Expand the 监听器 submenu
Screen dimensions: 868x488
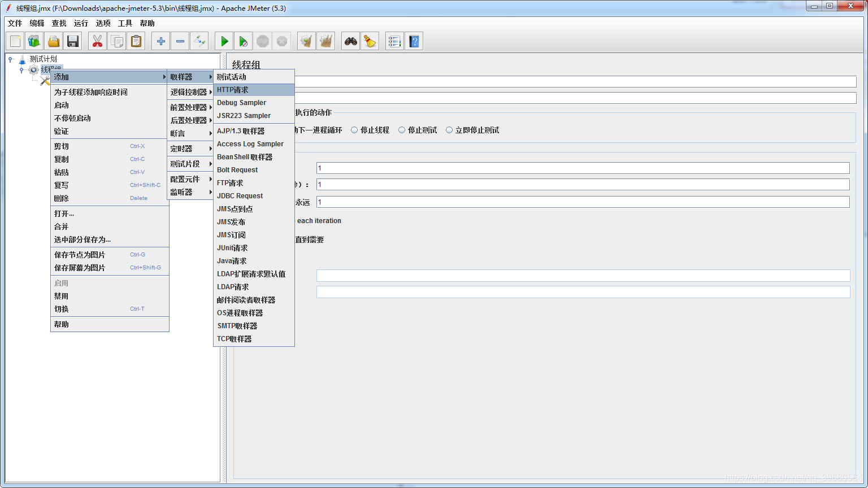pyautogui.click(x=190, y=192)
